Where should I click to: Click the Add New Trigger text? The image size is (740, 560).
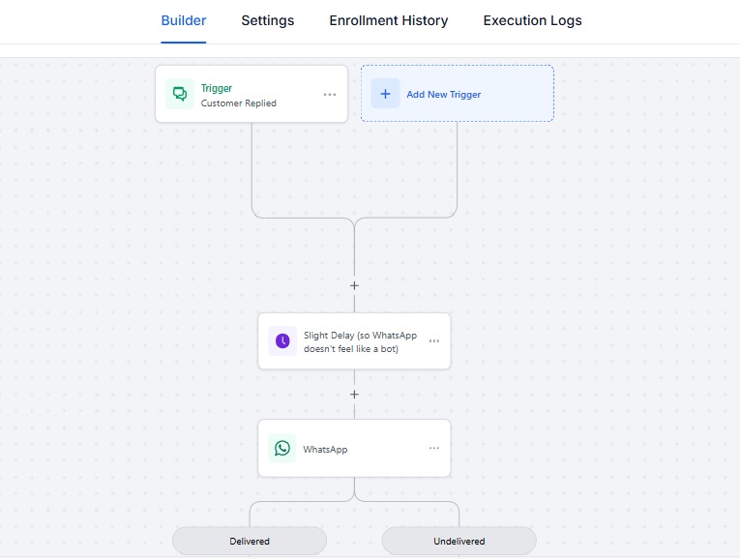[443, 95]
